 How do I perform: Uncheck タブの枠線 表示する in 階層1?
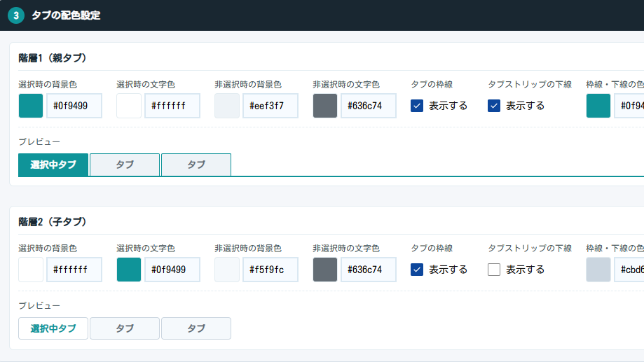[x=417, y=106]
